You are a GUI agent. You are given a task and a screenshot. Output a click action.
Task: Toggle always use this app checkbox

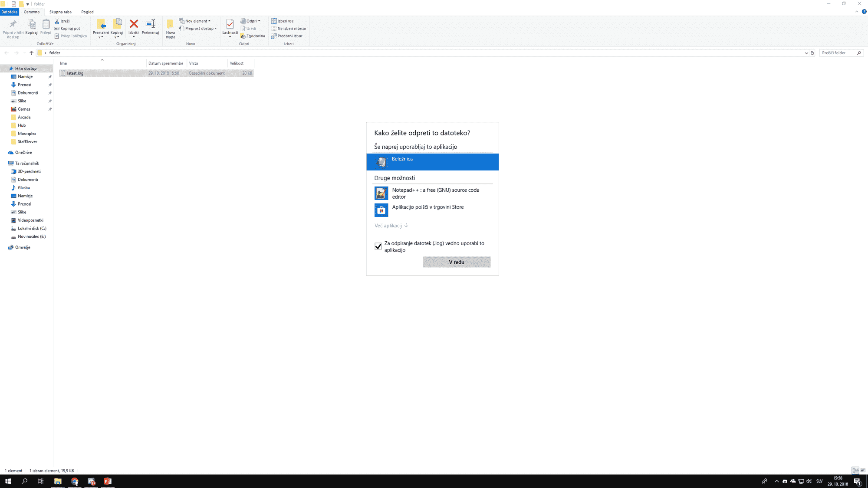pyautogui.click(x=378, y=246)
